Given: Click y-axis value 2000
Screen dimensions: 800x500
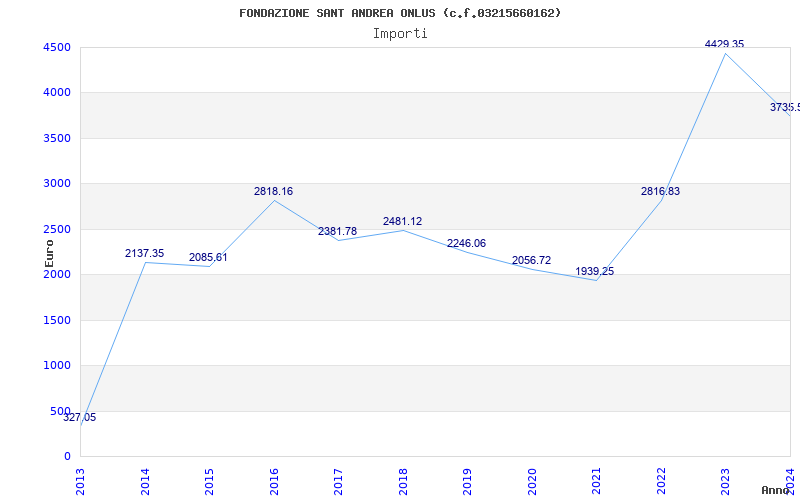Looking at the screenshot, I should [x=57, y=274].
